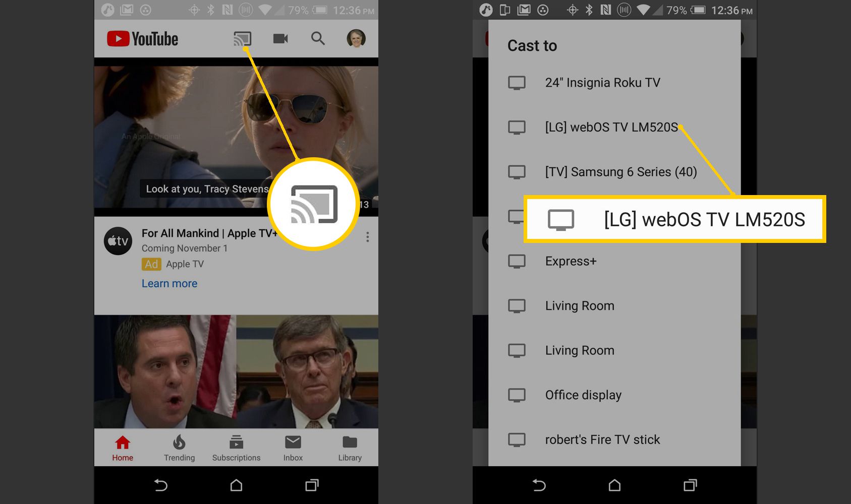Image resolution: width=851 pixels, height=504 pixels.
Task: Open the three-dot menu on the Apple TV ad
Action: click(x=368, y=237)
